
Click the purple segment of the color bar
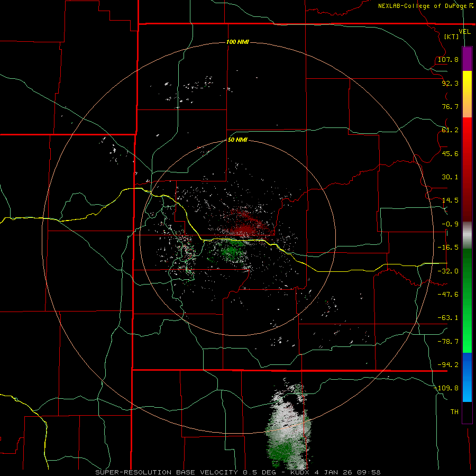(467, 59)
